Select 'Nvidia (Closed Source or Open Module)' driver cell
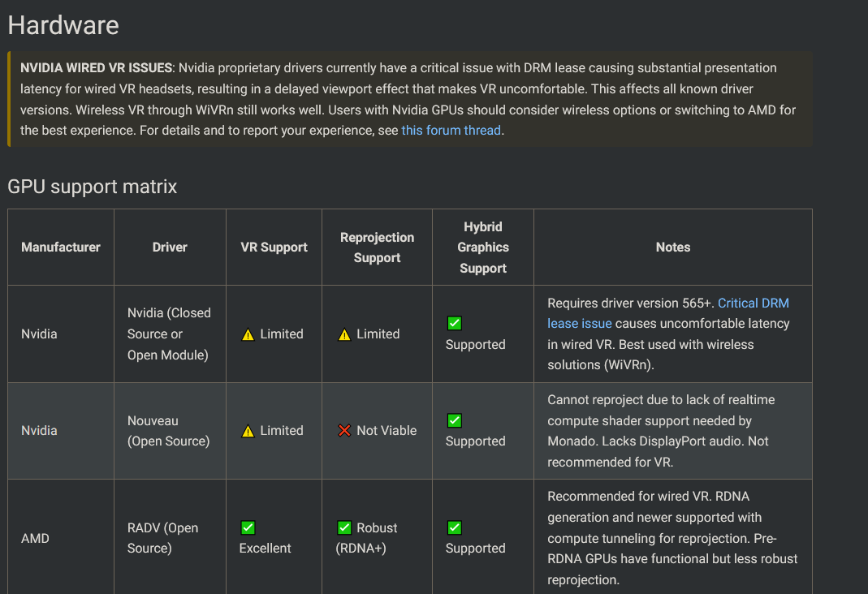The image size is (868, 594). tap(170, 334)
